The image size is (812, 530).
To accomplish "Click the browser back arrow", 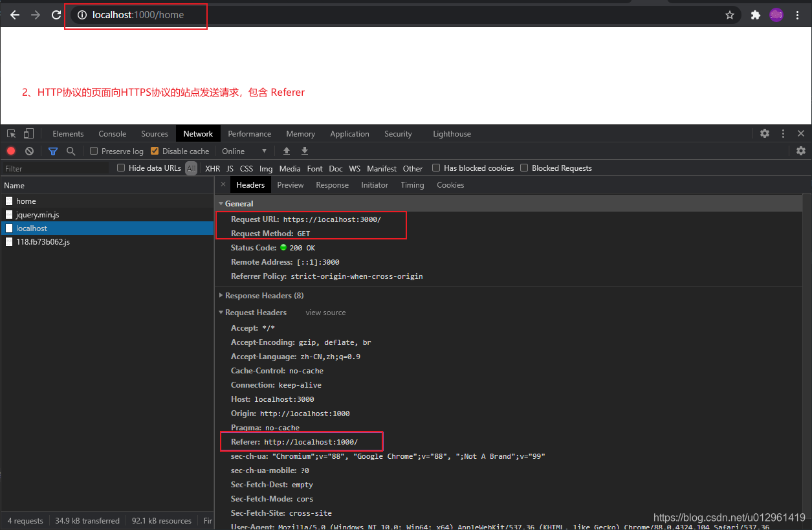I will (15, 15).
